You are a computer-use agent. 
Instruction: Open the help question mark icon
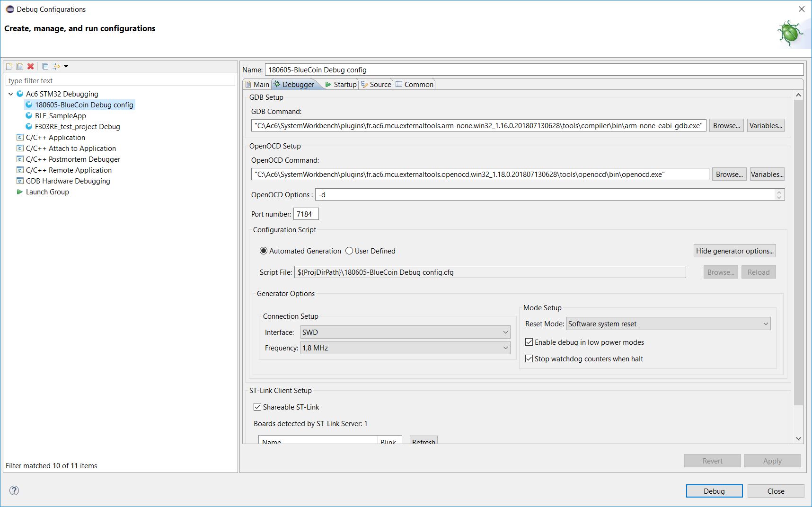pyautogui.click(x=14, y=490)
